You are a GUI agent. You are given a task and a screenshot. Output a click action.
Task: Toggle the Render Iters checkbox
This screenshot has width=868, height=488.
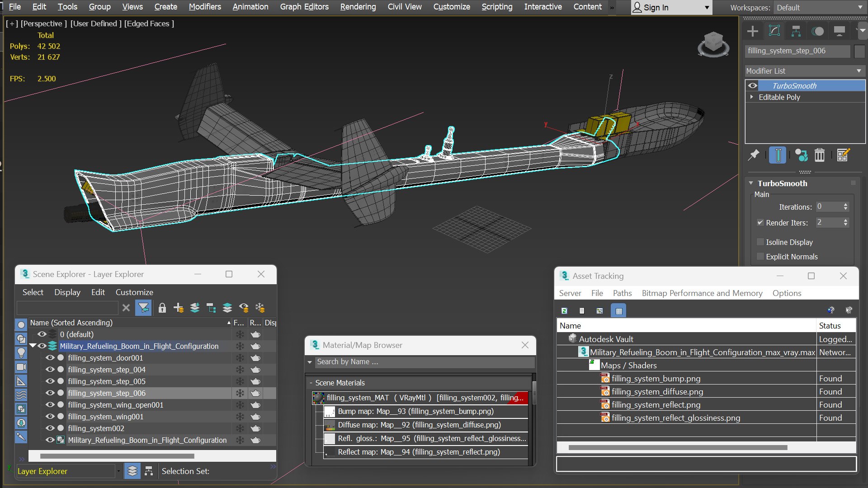tap(760, 223)
